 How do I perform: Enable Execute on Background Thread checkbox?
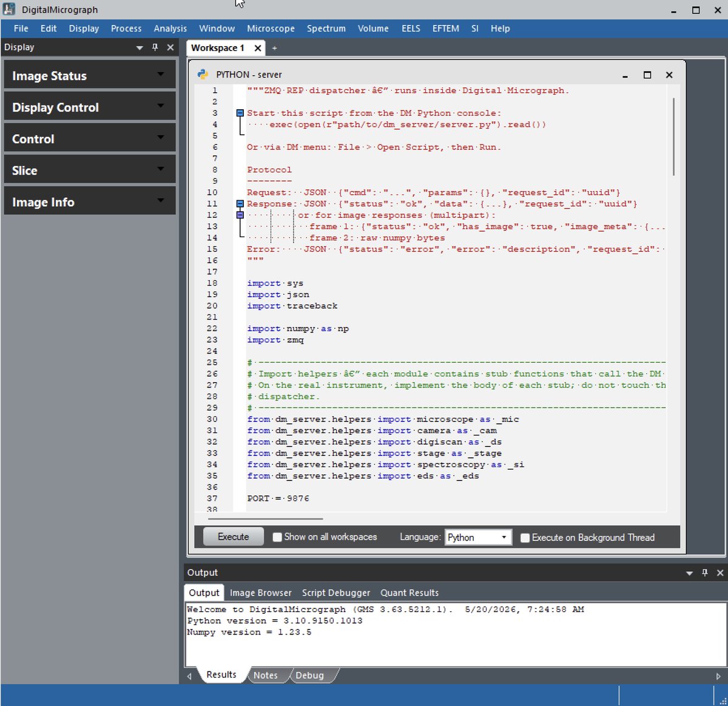pyautogui.click(x=525, y=537)
